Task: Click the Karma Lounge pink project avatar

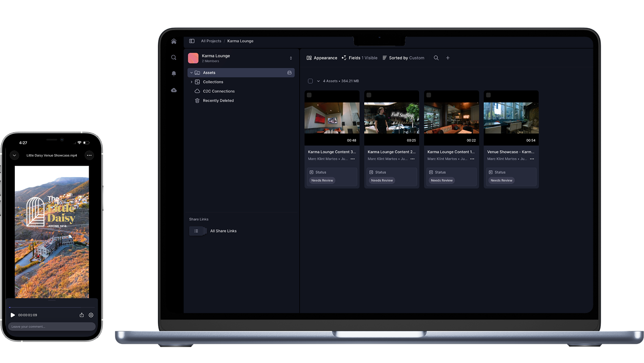Action: [x=193, y=58]
